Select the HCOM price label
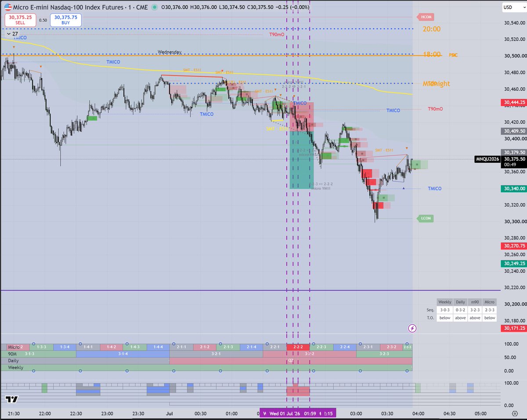This screenshot has width=527, height=420. pos(426,17)
